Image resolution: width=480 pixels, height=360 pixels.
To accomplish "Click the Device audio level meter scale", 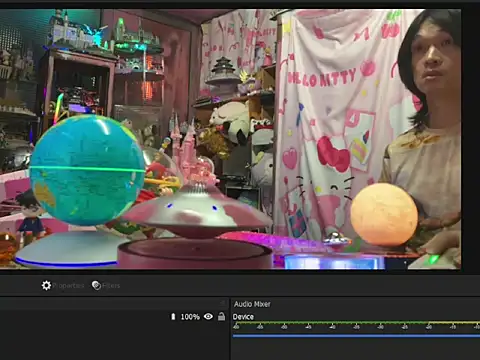I will (x=356, y=326).
